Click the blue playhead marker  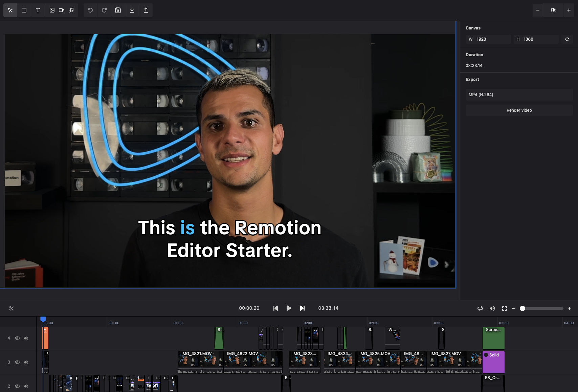(43, 319)
